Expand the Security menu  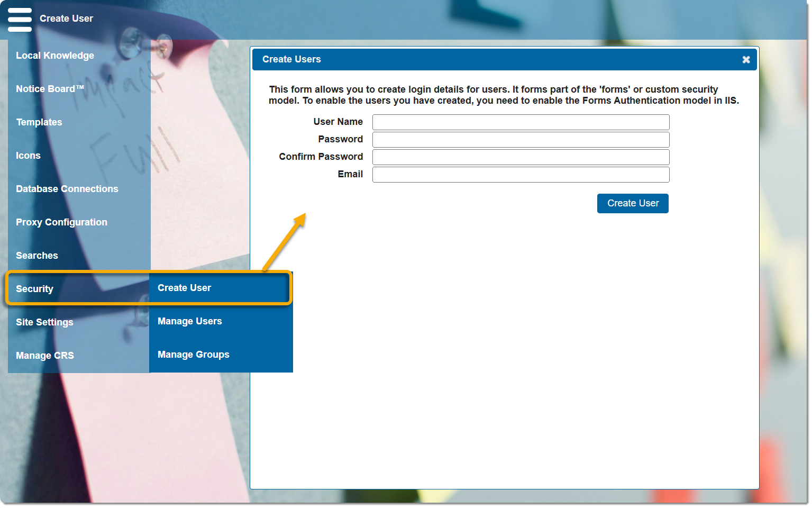pos(35,289)
